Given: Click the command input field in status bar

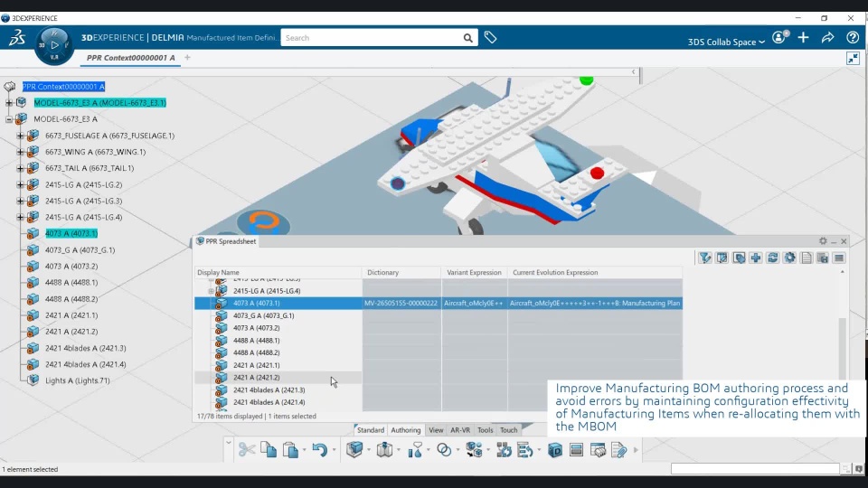Looking at the screenshot, I should [755, 469].
